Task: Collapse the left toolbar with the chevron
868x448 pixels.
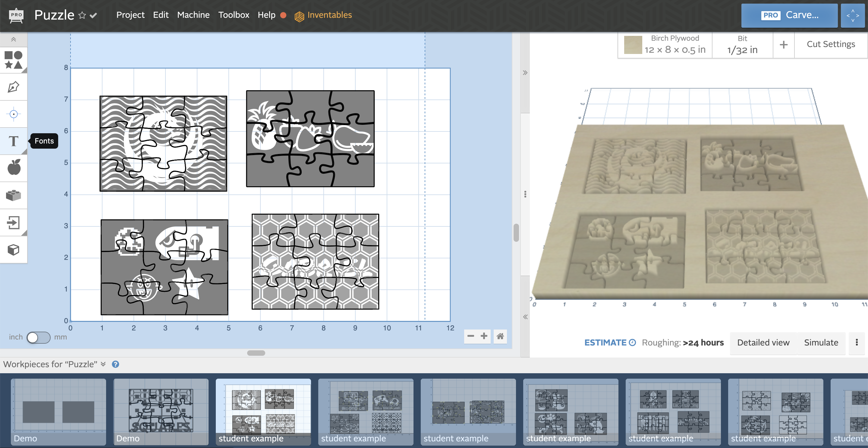Action: (x=14, y=39)
